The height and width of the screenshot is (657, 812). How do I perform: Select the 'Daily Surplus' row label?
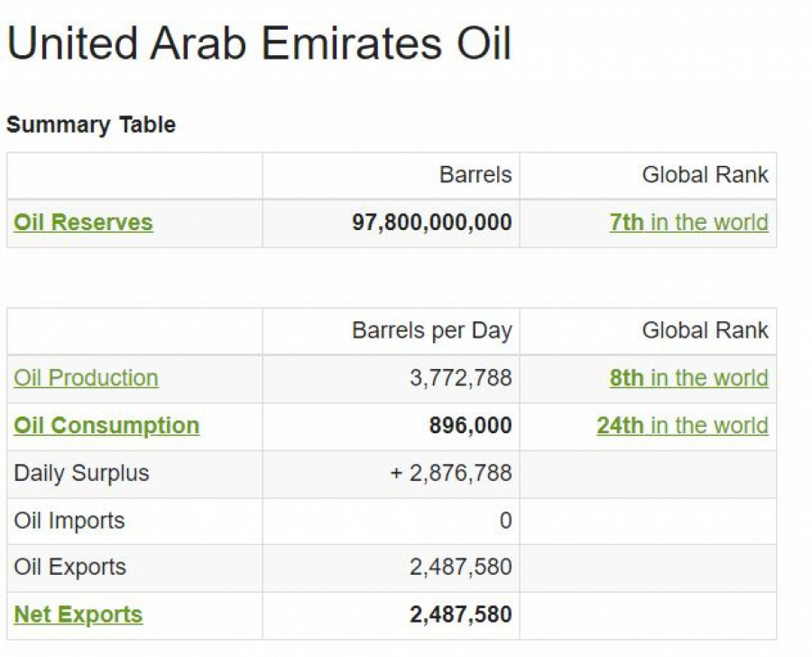(x=81, y=473)
